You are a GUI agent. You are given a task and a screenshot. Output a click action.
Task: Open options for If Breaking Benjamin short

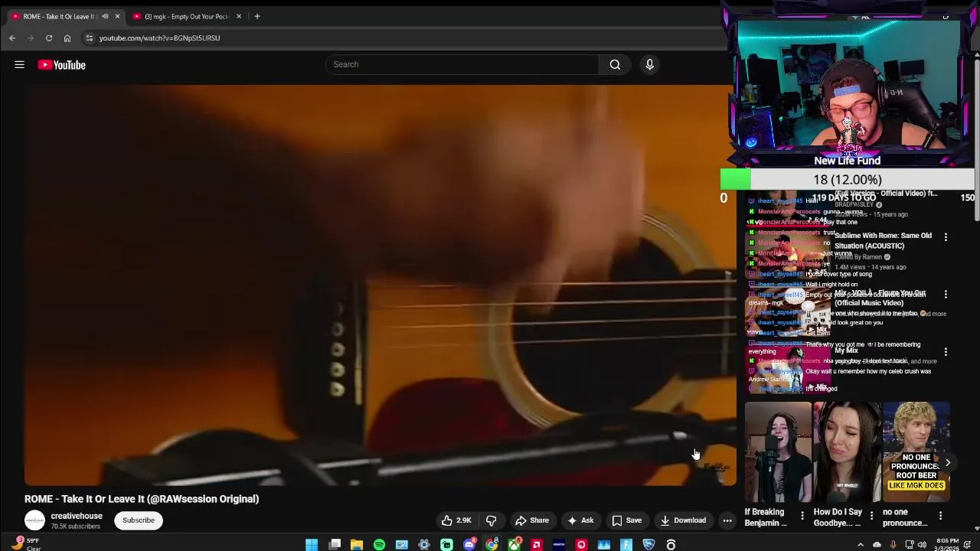coord(802,516)
